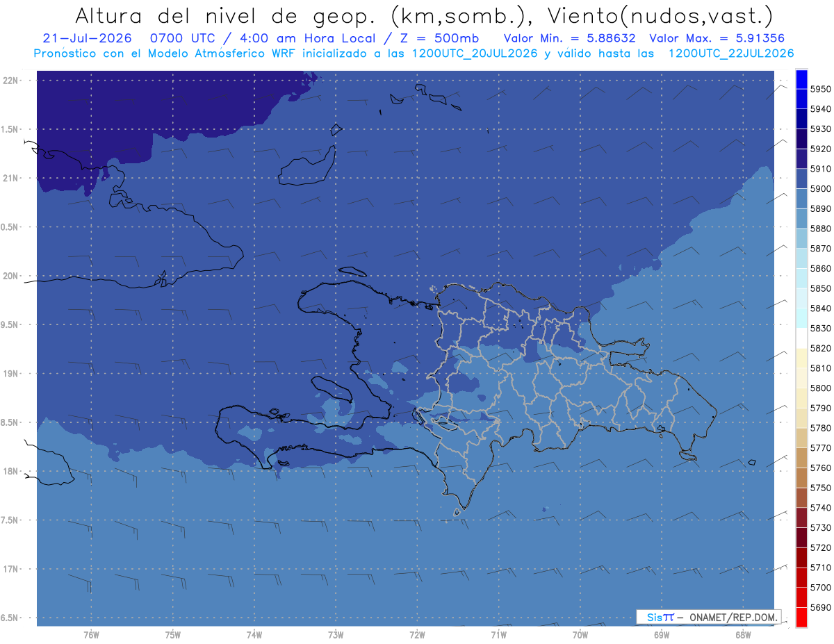834x644 pixels.
Task: Click the color bar segment between 5760 and 5770
Action: (801, 458)
